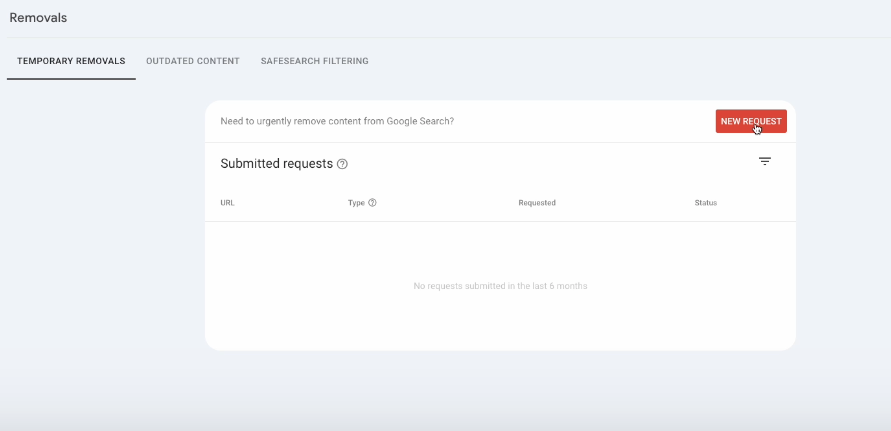Click the underline indicator below Temporary Removals

71,78
